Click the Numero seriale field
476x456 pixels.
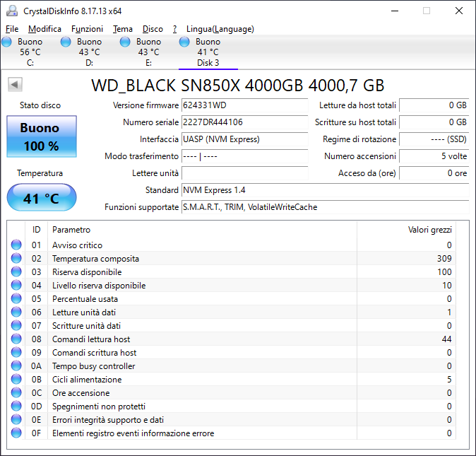pyautogui.click(x=244, y=122)
